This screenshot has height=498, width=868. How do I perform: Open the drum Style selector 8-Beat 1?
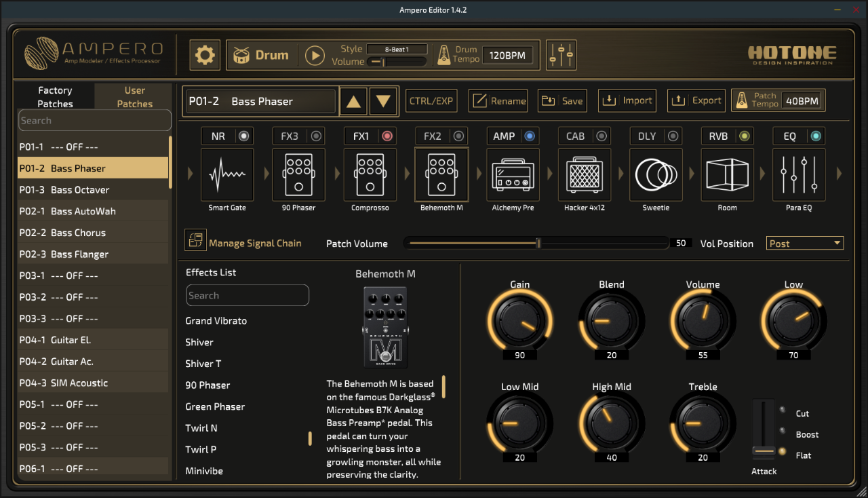pos(397,49)
